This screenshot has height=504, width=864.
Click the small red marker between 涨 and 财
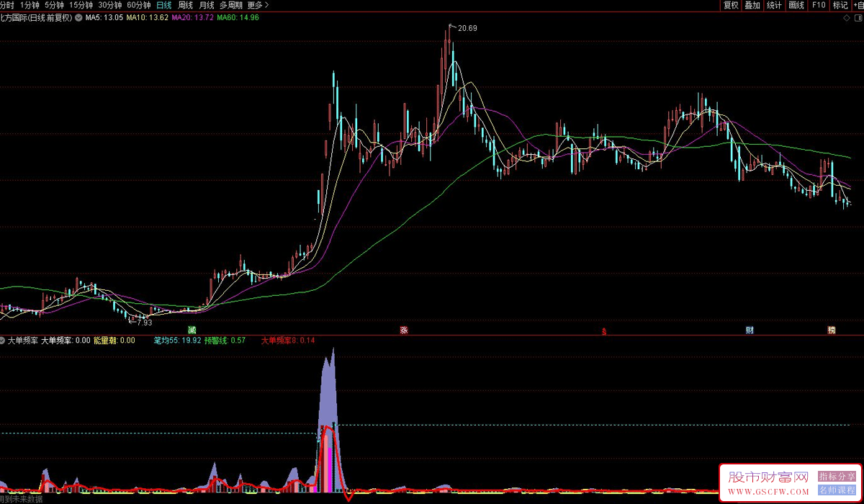605,331
